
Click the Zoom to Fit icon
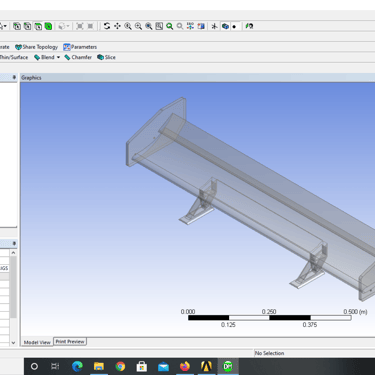(159, 26)
